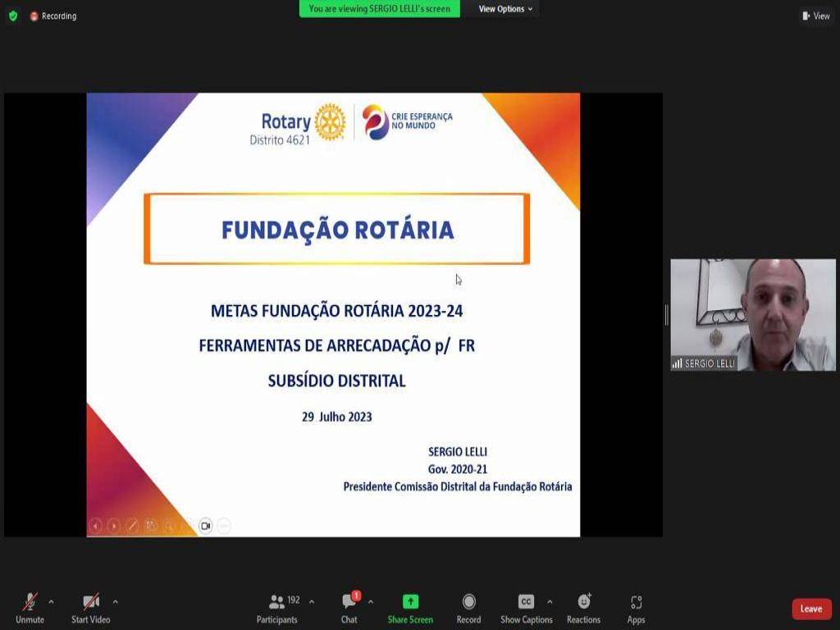
Task: Expand caption options arrow beside Show Captions
Action: pyautogui.click(x=550, y=601)
